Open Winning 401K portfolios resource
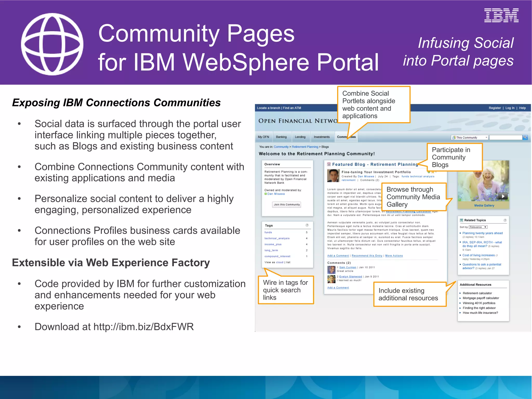Viewport: 532px width, 399px height. [479, 303]
